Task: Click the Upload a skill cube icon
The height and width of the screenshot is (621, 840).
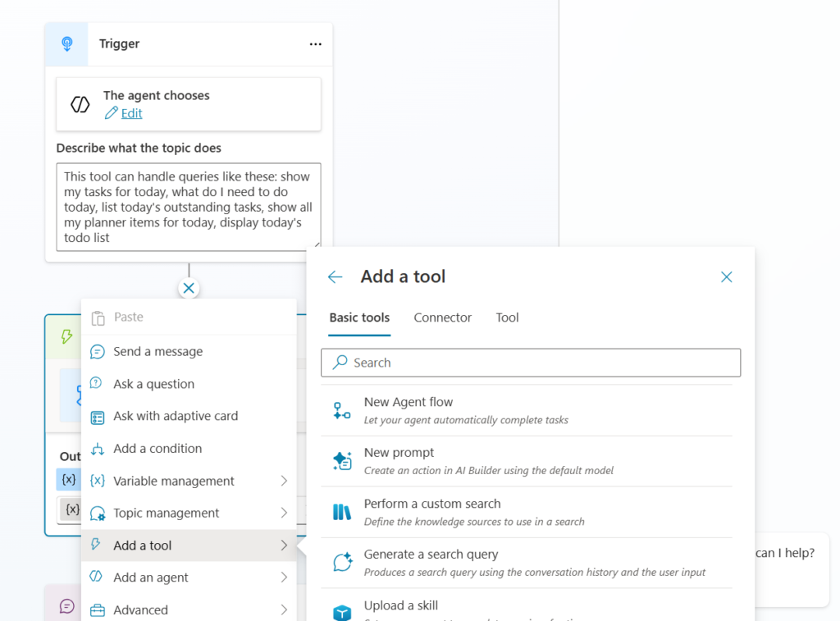Action: (x=342, y=613)
